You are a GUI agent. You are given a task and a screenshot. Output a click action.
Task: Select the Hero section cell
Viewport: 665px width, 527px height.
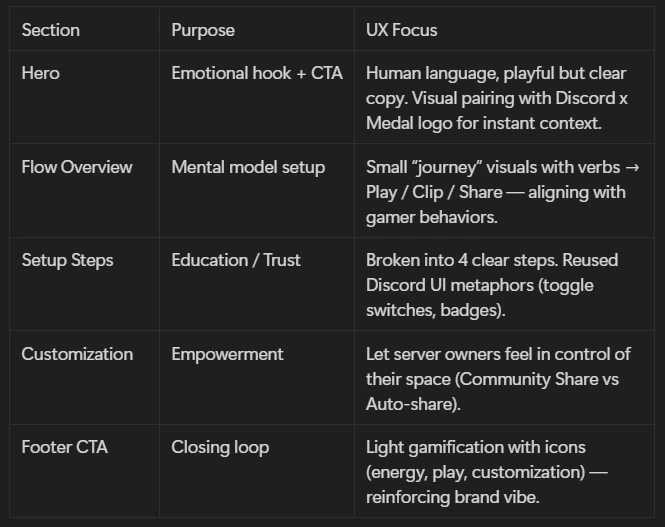[40, 73]
